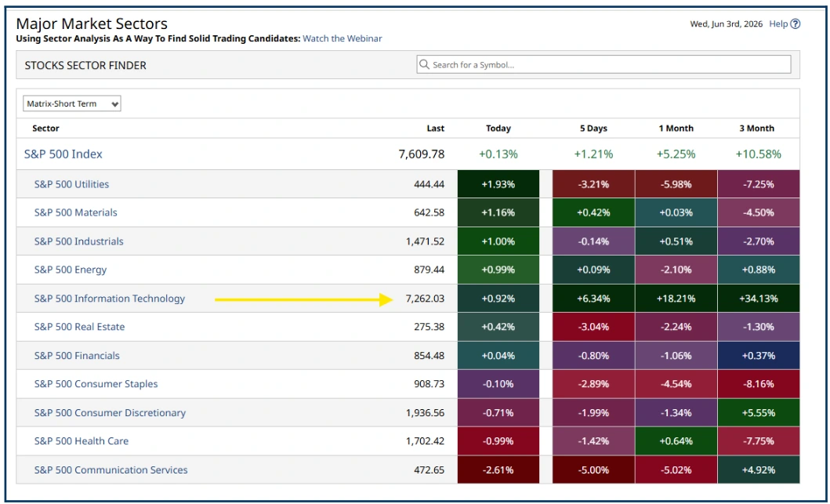Image resolution: width=830 pixels, height=504 pixels.
Task: Click the +4.92% Communication Services cell
Action: pos(759,470)
